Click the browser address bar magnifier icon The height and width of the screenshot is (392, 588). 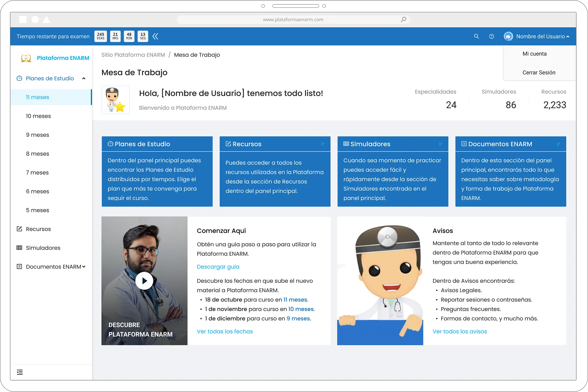click(404, 19)
